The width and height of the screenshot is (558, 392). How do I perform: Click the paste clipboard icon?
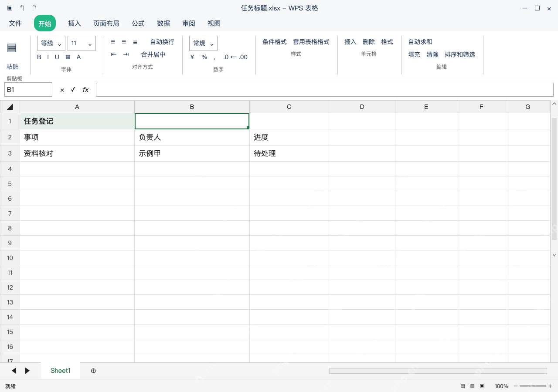coord(12,48)
